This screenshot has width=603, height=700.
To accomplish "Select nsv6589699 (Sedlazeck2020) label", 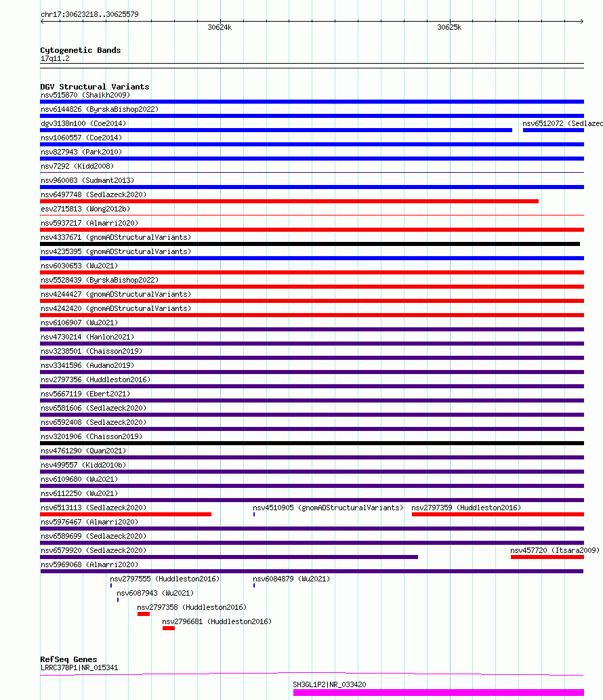I will tap(93, 538).
